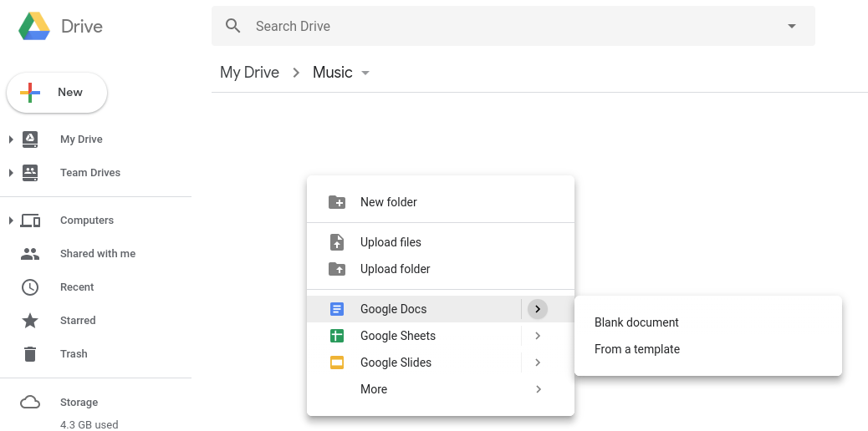Click the Storage cloud icon
This screenshot has height=431, width=868.
tap(30, 403)
